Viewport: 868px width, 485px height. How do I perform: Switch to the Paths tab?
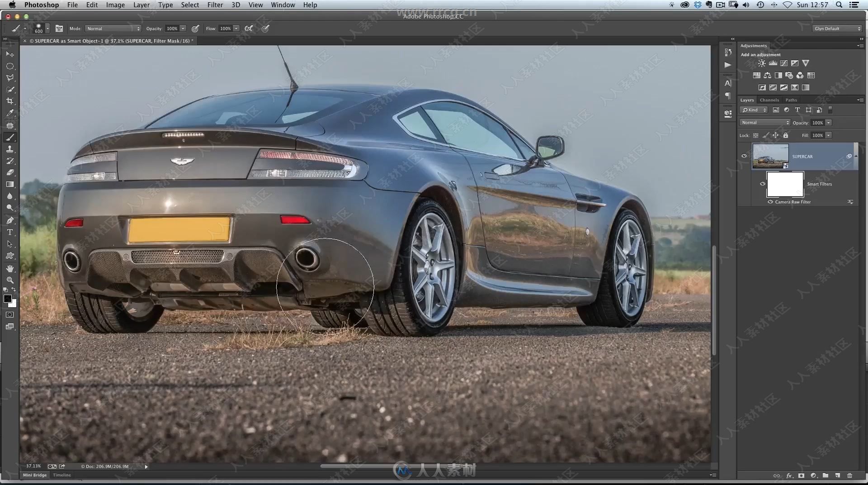pos(791,100)
